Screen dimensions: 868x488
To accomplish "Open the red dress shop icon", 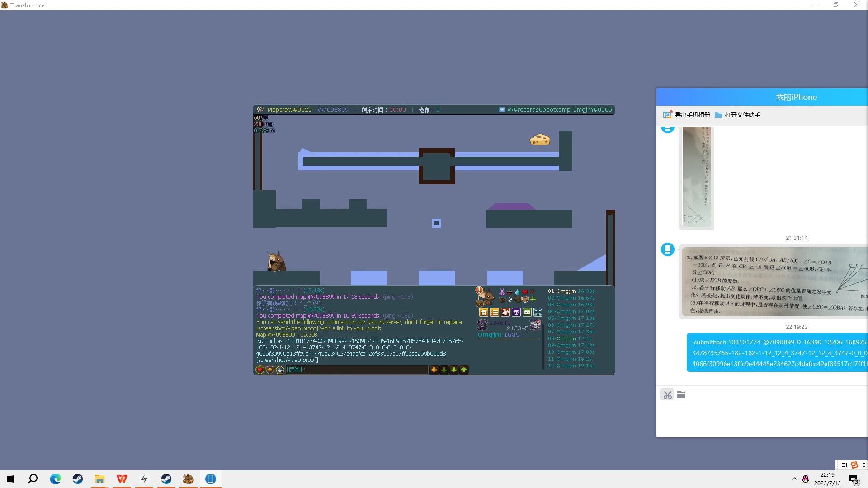I will point(505,312).
